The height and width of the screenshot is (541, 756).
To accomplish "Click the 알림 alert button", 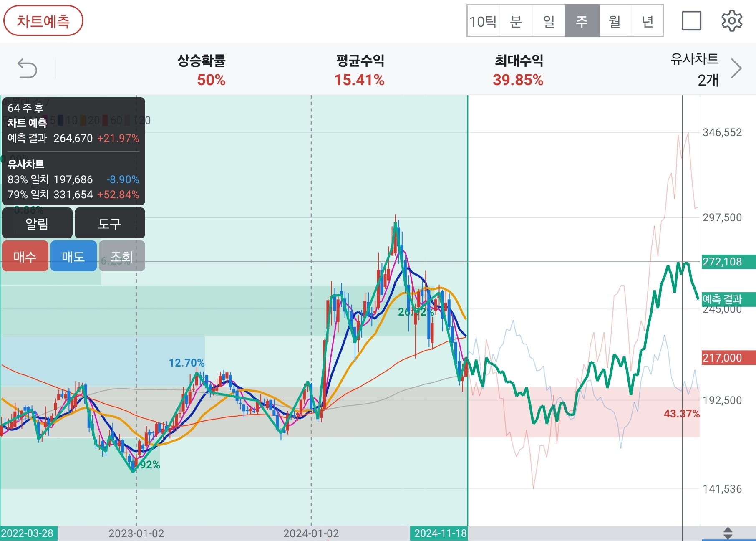I will (37, 223).
